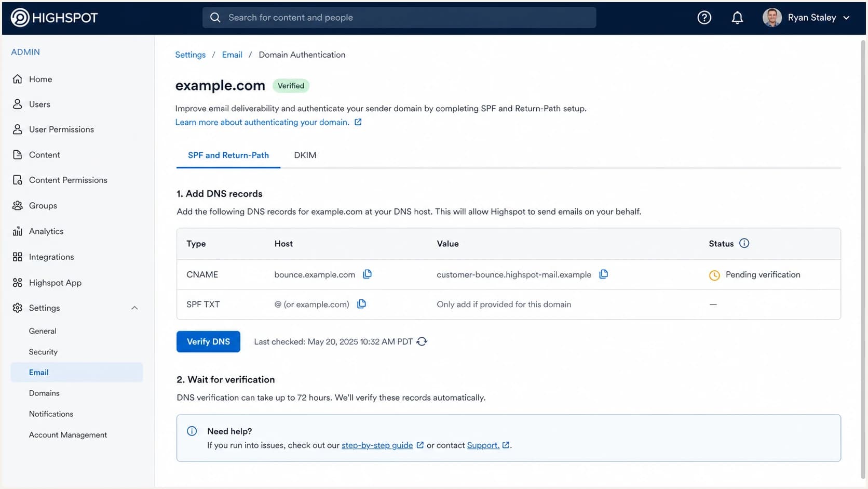
Task: Switch to the SPF and Return-Path tab
Action: click(x=228, y=155)
